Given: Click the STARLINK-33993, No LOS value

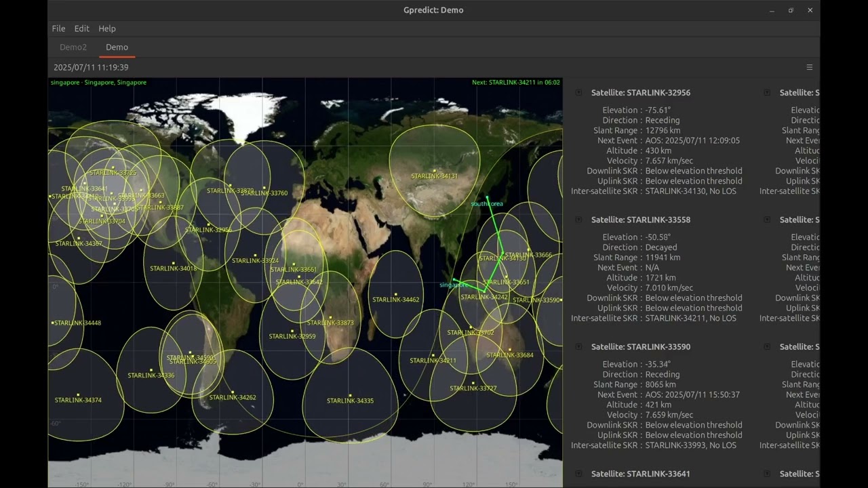Looking at the screenshot, I should [690, 445].
